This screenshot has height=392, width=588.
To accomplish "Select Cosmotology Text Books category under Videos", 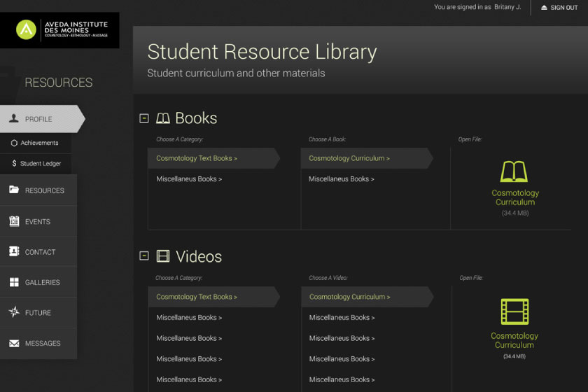I will tap(213, 297).
